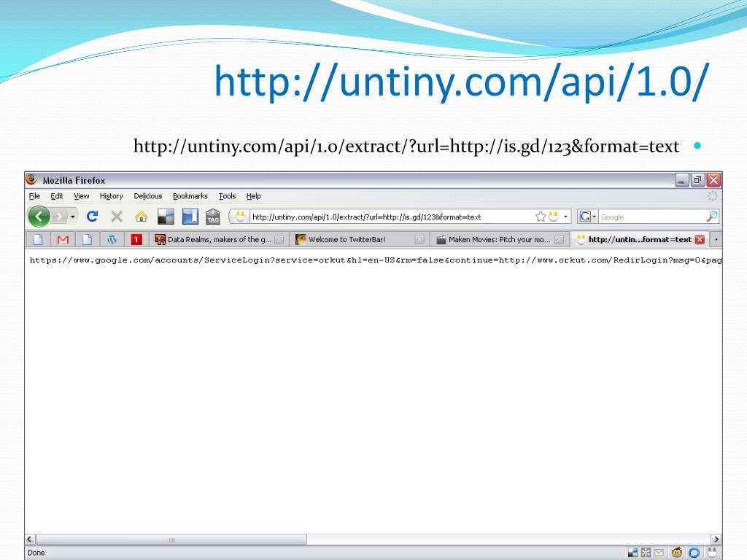This screenshot has height=560, width=747.
Task: Open the Google search engine selector dropdown
Action: [587, 217]
